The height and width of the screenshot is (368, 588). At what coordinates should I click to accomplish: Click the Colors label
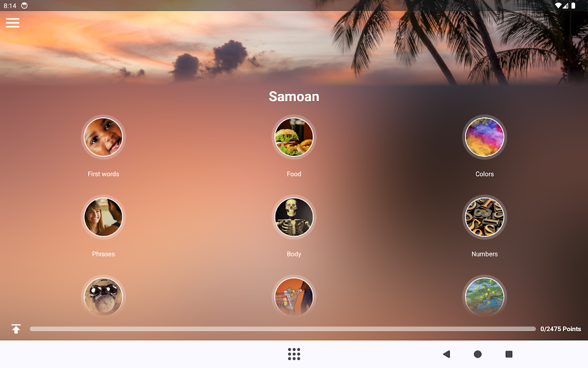point(485,174)
